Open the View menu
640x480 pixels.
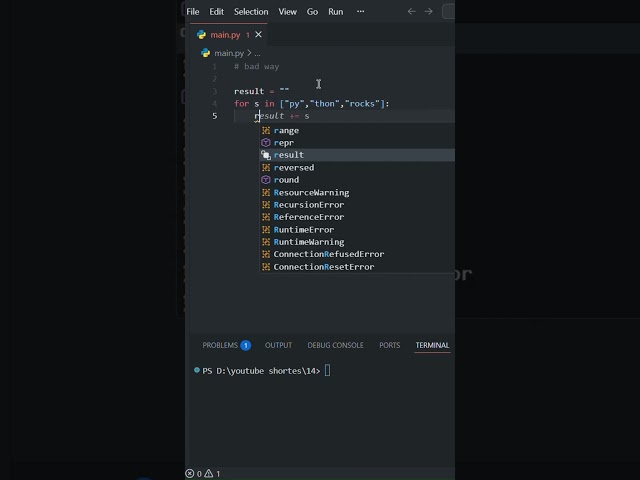[287, 12]
